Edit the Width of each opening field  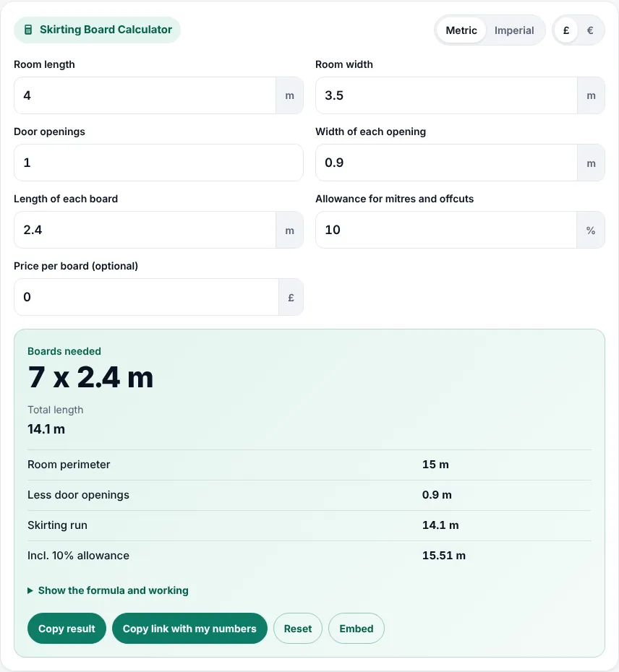tap(447, 163)
